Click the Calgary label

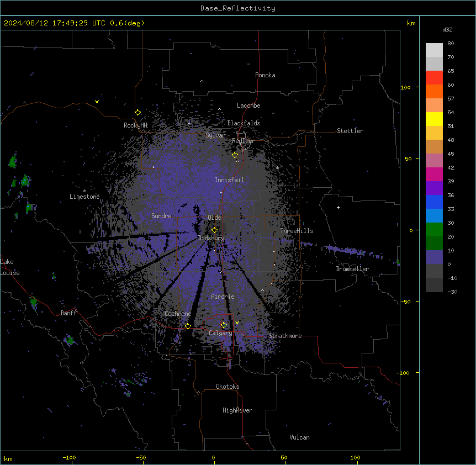(x=220, y=333)
